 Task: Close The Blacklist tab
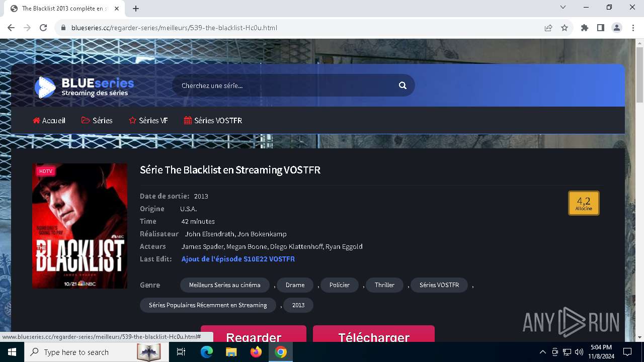click(x=117, y=9)
